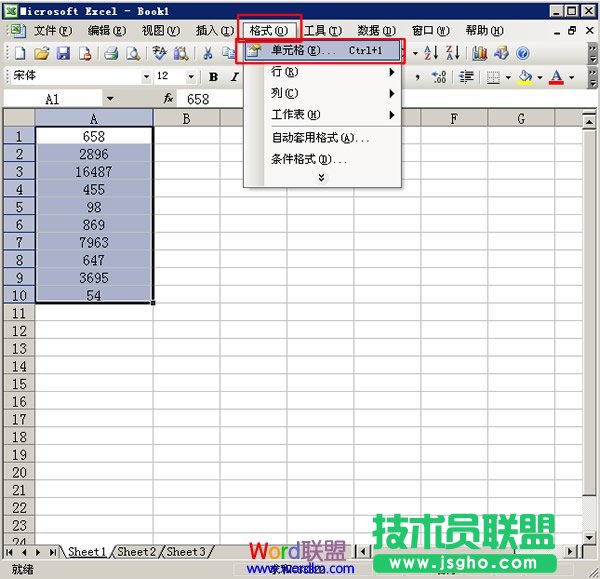Screen dimensions: 600x579
Task: Switch to the Sheet2 tab
Action: 136,552
